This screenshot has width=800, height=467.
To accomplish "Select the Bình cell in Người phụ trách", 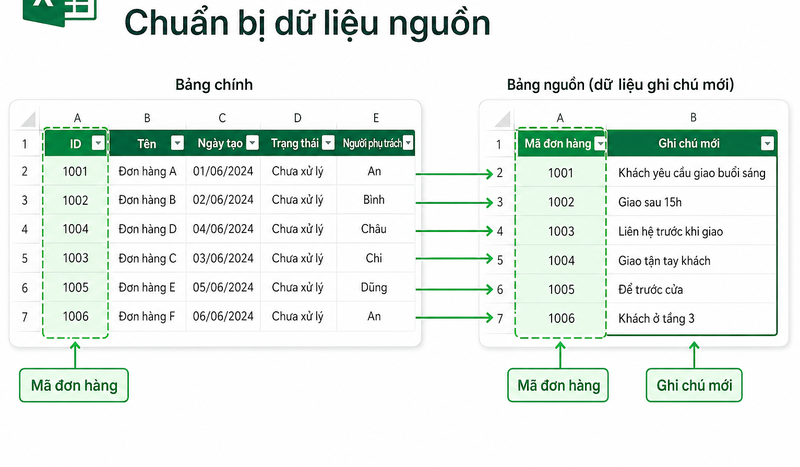I will (x=376, y=200).
